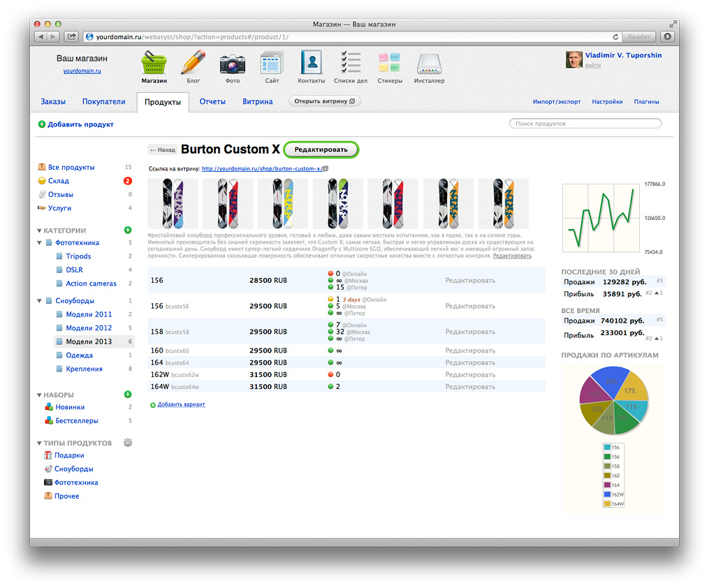Click the red stock warning badge on Склад

point(128,181)
